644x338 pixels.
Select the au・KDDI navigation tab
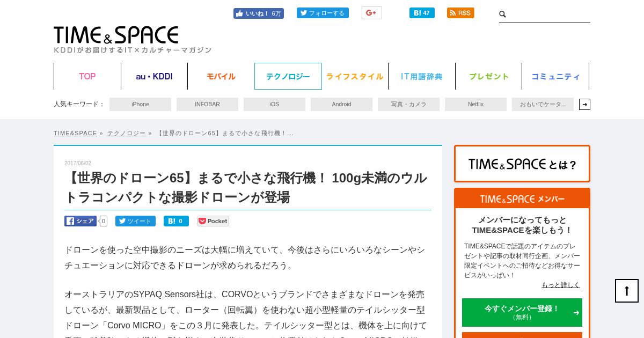pos(154,76)
